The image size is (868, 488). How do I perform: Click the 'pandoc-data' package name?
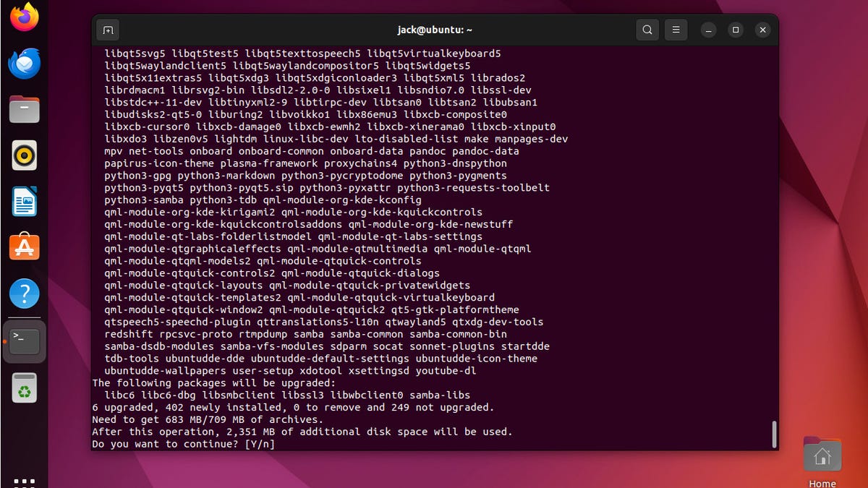coord(485,151)
